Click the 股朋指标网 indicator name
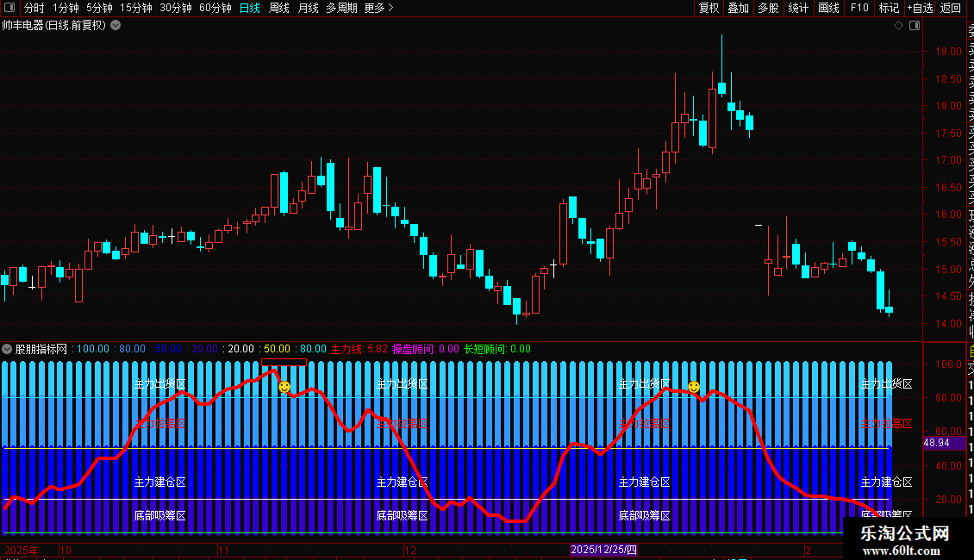The image size is (974, 560). coord(41,349)
